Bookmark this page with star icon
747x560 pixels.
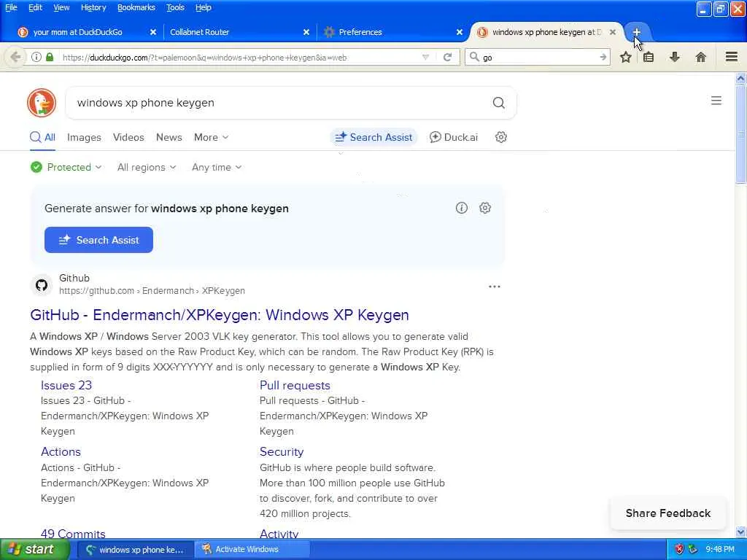tap(625, 57)
